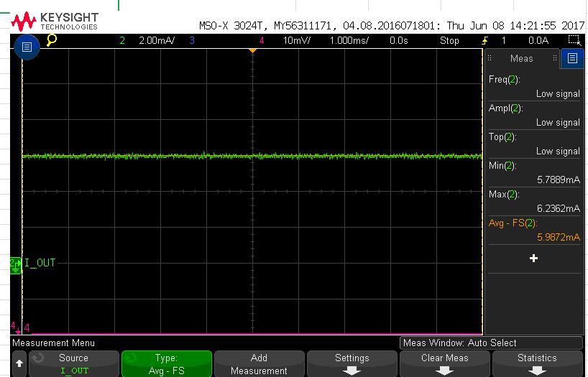Click the Meas Window: Auto Select field
Image resolution: width=588 pixels, height=377 pixels.
pyautogui.click(x=491, y=343)
